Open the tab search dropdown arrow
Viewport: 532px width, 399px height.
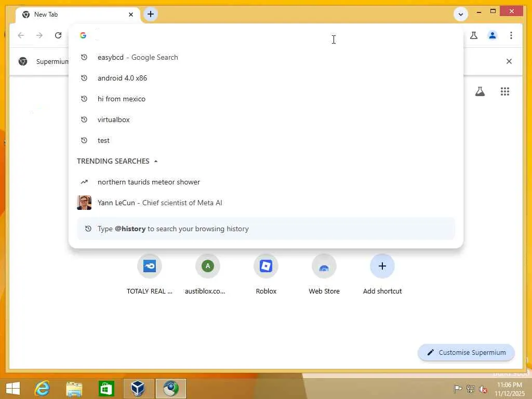click(x=461, y=14)
